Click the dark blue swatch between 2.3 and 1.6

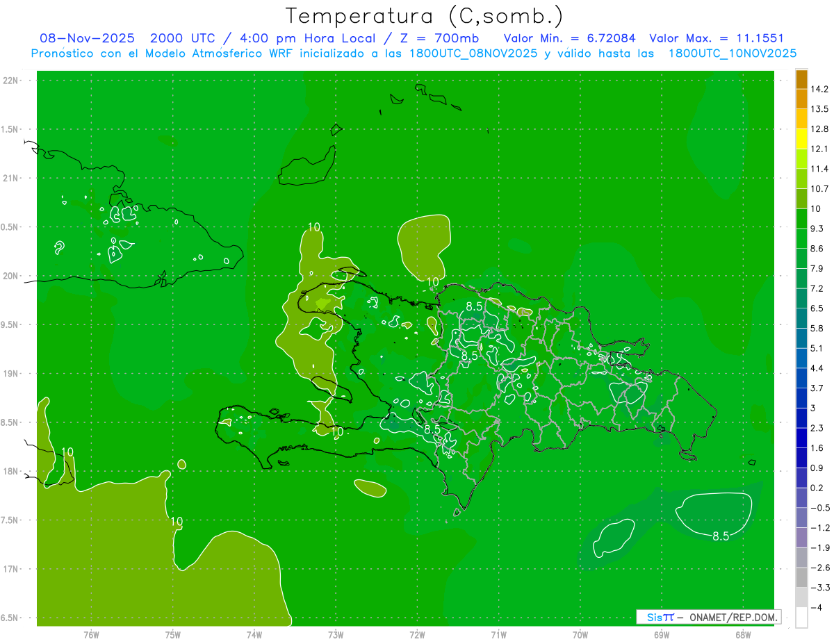801,438
